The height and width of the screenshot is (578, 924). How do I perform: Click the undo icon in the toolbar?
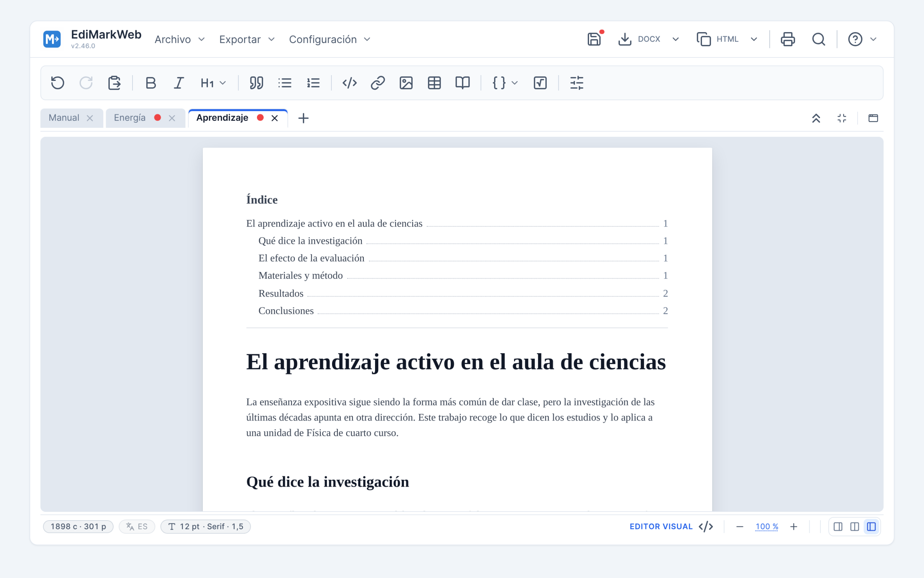click(58, 83)
